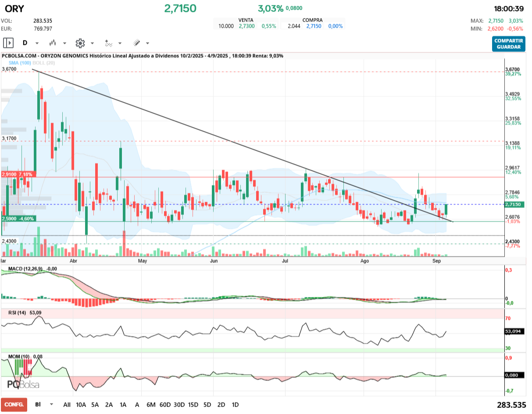Select the 15D time range
The width and height of the screenshot is (532, 414).
(193, 404)
